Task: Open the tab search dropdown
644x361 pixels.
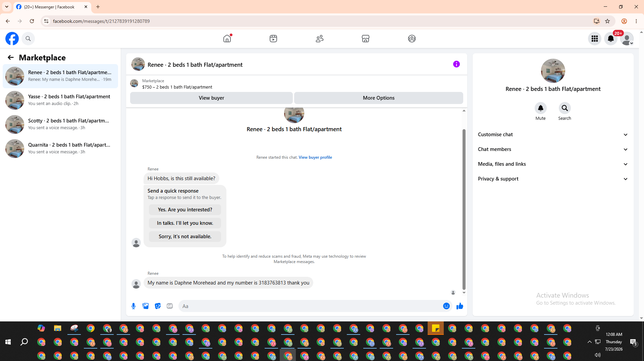Action: click(7, 7)
